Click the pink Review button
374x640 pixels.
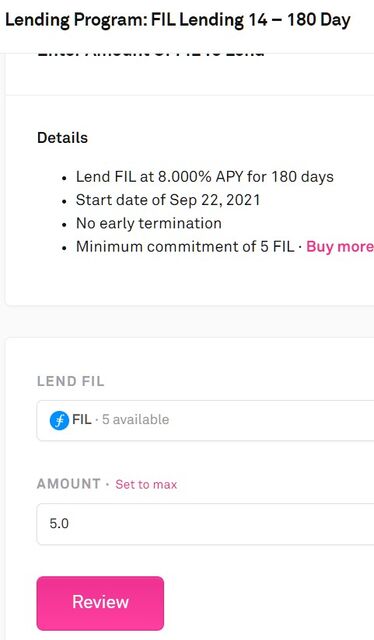[100, 603]
